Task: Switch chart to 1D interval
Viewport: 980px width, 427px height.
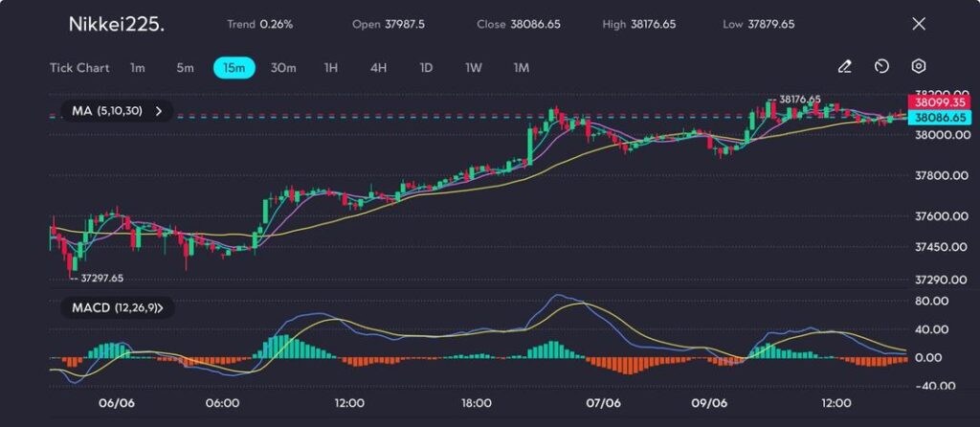Action: [426, 68]
